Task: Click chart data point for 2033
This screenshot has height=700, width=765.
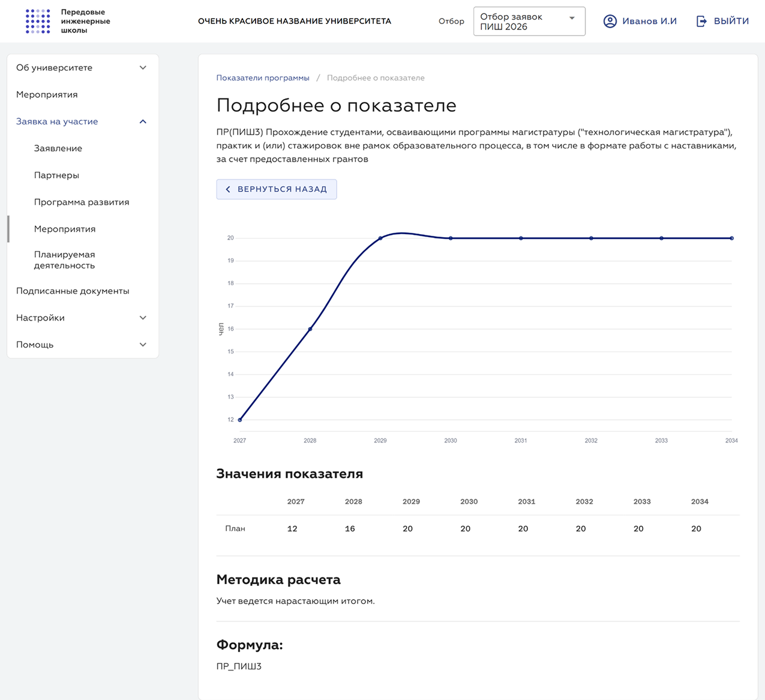Action: click(662, 238)
